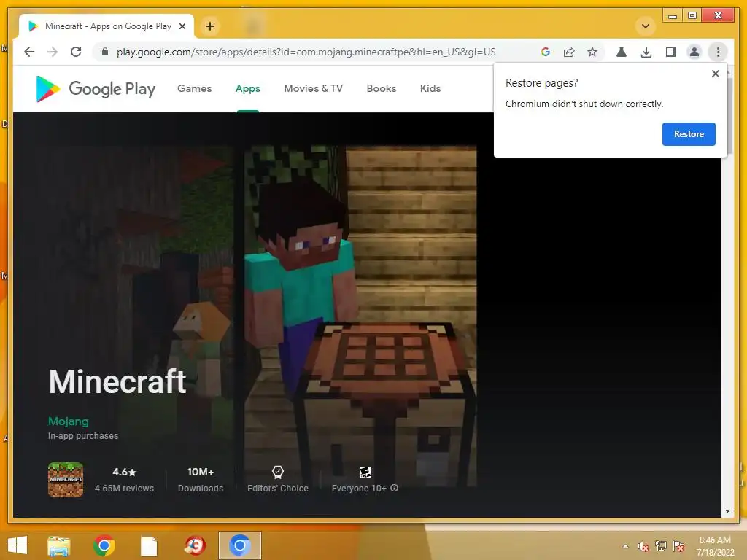Open a new browser tab

pyautogui.click(x=210, y=26)
